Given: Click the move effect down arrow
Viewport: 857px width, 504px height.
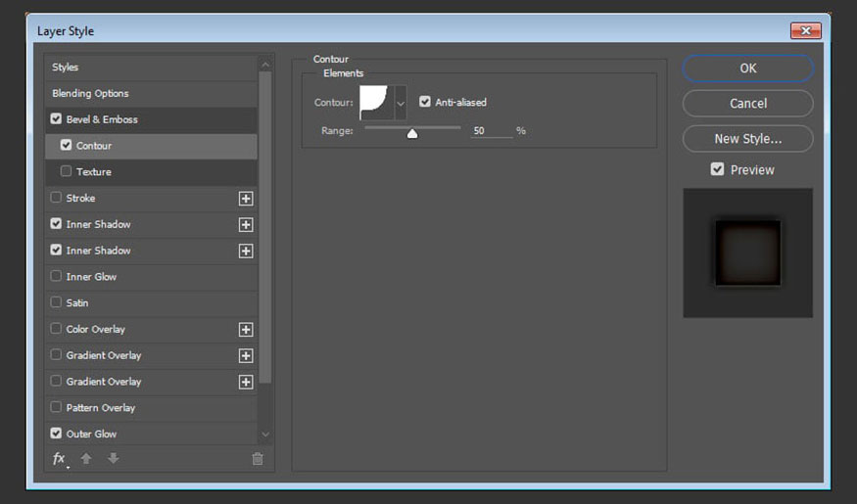Looking at the screenshot, I should (x=114, y=458).
